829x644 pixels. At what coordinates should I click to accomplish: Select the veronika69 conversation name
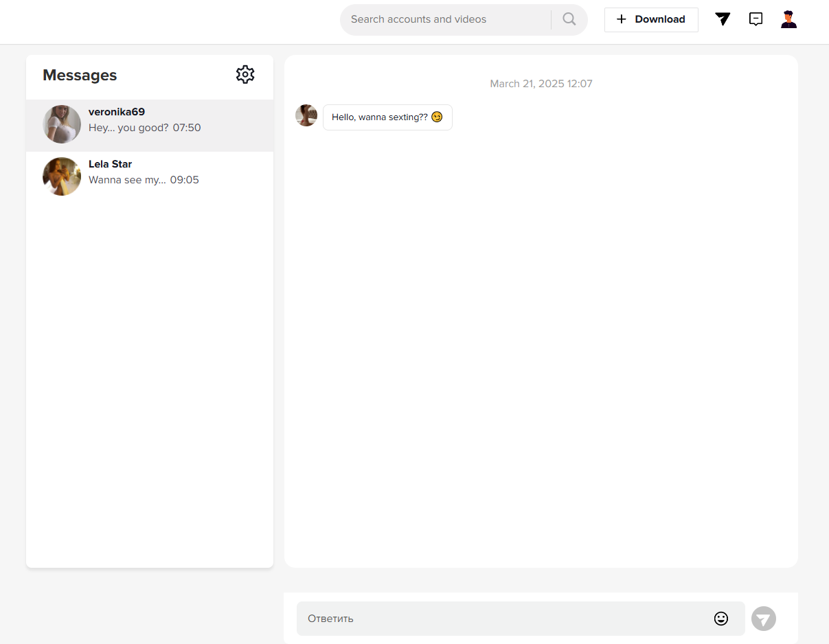(x=117, y=112)
